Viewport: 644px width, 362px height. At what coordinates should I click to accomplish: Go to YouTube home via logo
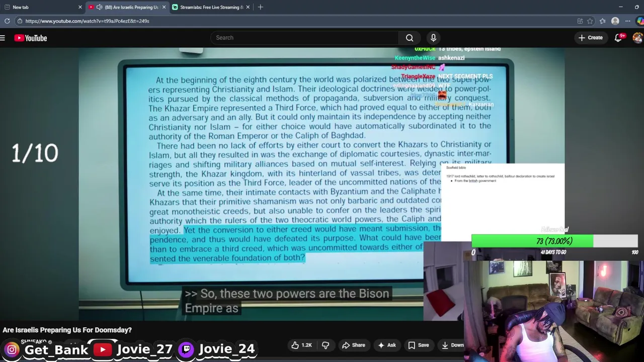pos(31,38)
